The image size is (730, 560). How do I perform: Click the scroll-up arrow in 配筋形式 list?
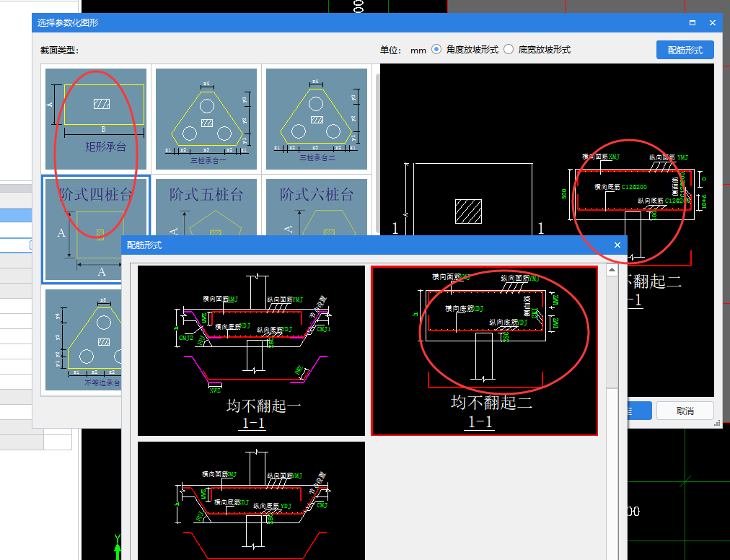(612, 270)
